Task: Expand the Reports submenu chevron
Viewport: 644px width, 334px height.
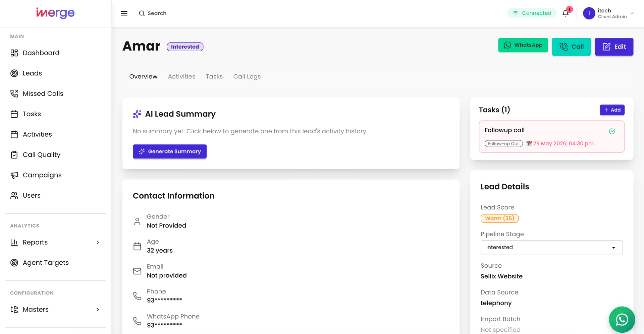Action: click(98, 242)
